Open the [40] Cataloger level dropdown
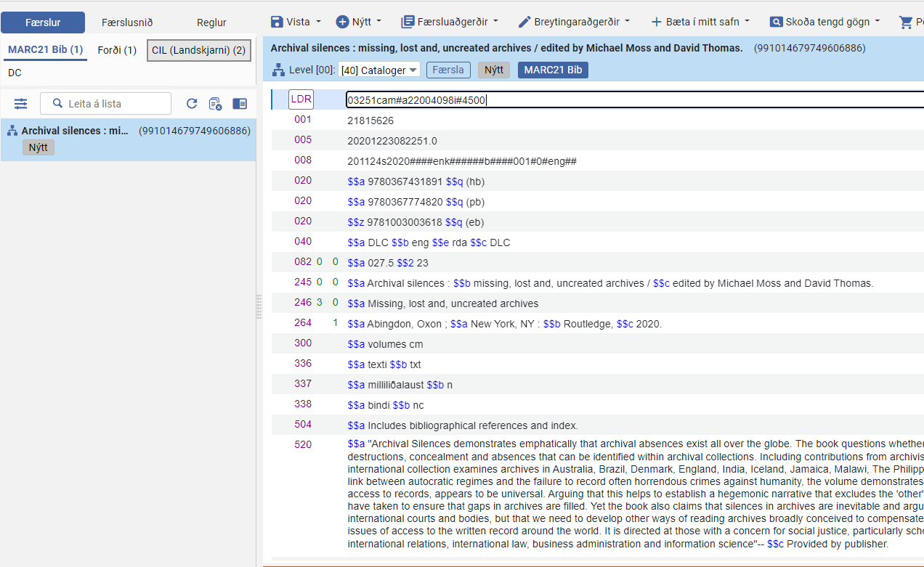The width and height of the screenshot is (924, 567). 379,70
